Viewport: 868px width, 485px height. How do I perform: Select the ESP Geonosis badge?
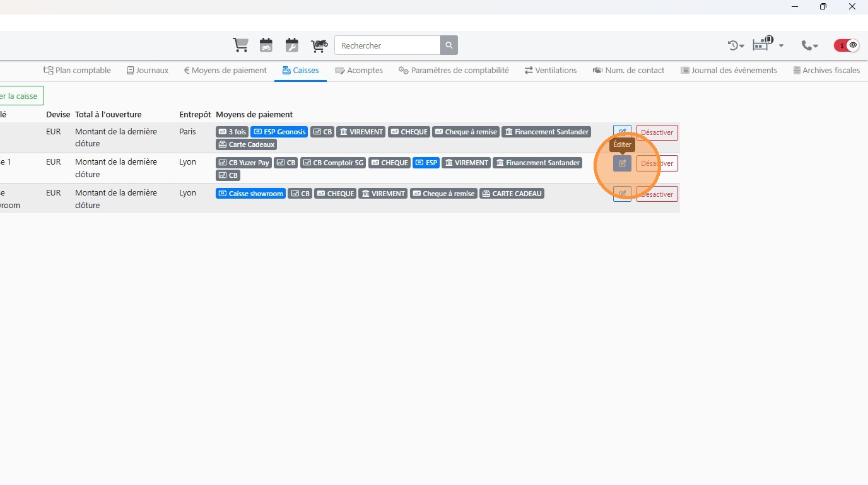[x=279, y=132]
